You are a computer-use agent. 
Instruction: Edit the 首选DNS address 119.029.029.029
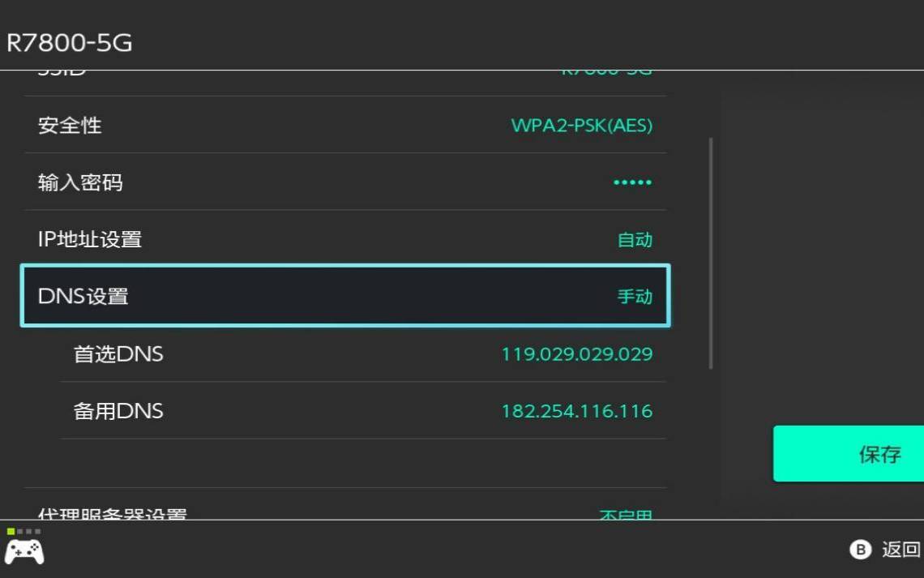click(x=576, y=354)
